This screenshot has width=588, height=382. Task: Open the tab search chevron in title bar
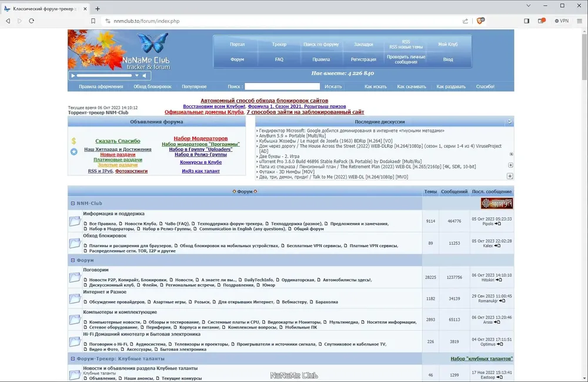[529, 6]
